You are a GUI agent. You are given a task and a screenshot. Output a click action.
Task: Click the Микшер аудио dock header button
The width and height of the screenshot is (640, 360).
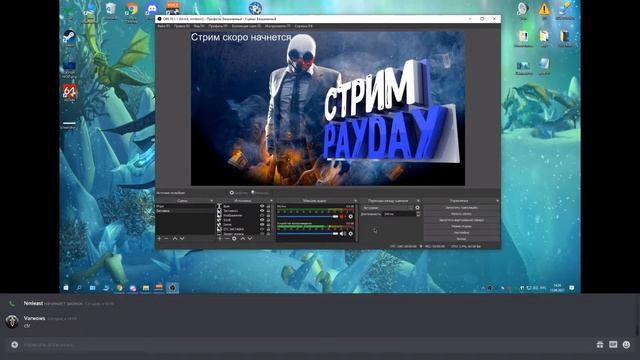[x=356, y=201]
